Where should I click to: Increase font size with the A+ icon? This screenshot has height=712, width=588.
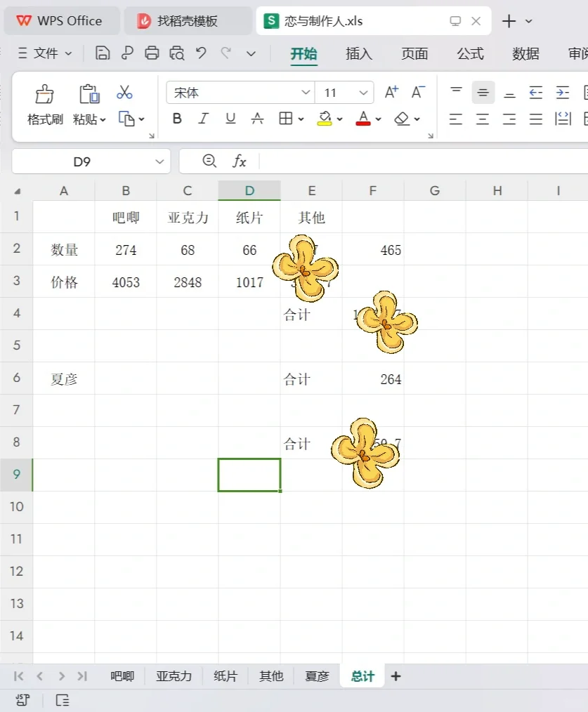391,91
